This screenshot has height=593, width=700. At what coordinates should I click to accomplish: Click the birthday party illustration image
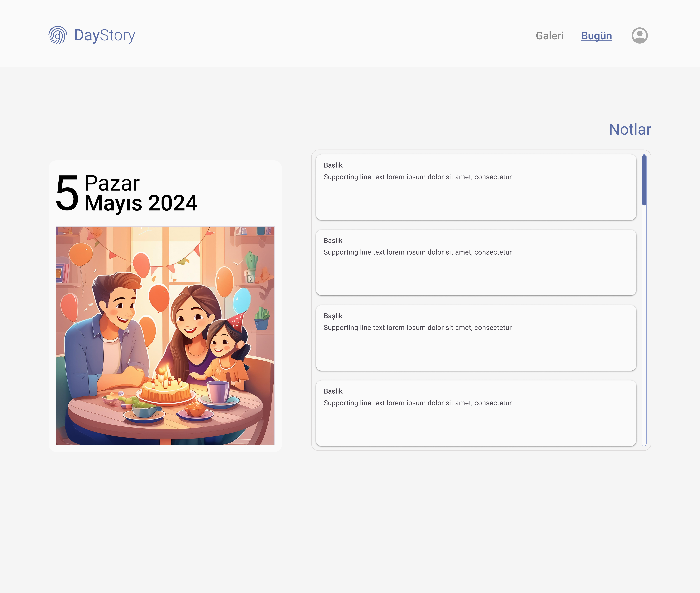165,336
